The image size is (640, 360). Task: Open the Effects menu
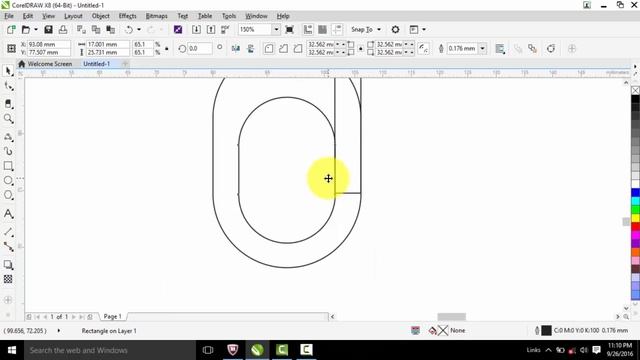(127, 16)
